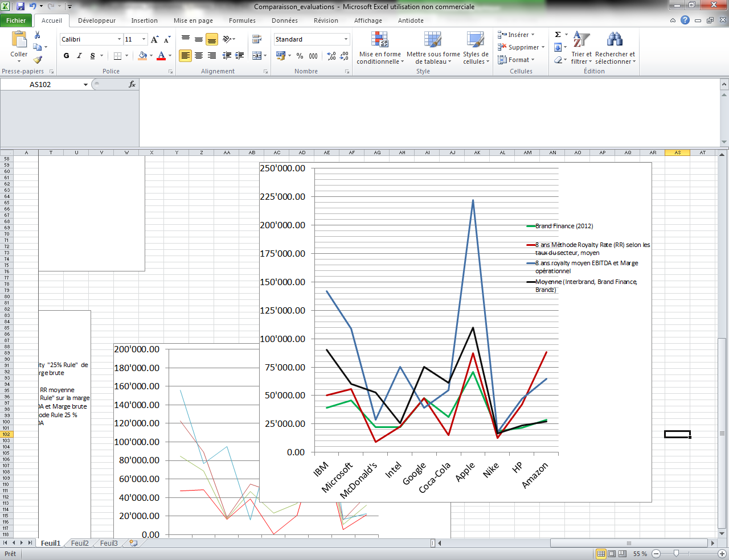Click the cell borders icon
The width and height of the screenshot is (729, 560).
(x=117, y=56)
